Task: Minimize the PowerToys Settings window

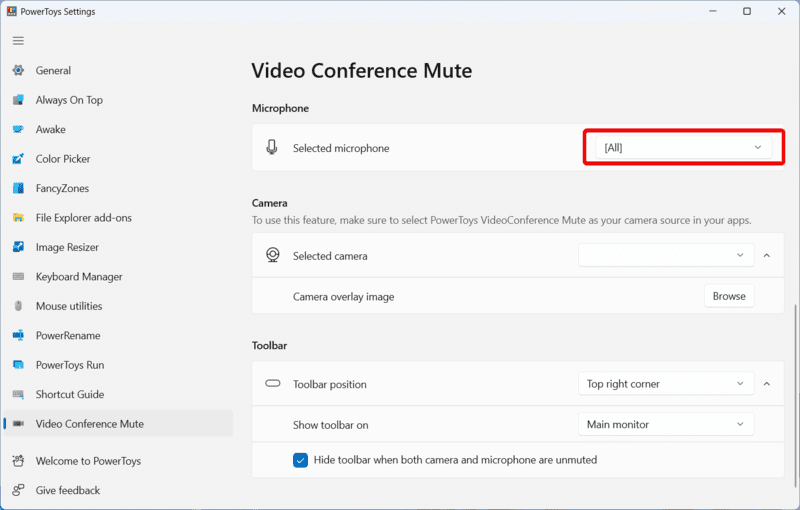Action: [x=713, y=11]
